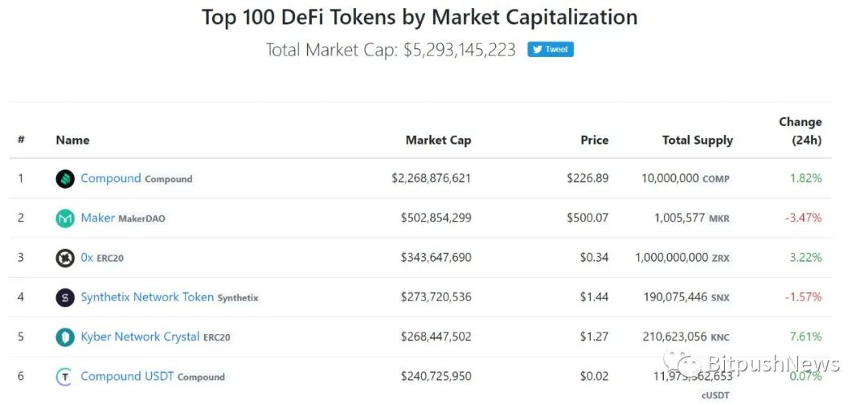
Task: Sort by Market Cap column header
Action: pos(438,140)
